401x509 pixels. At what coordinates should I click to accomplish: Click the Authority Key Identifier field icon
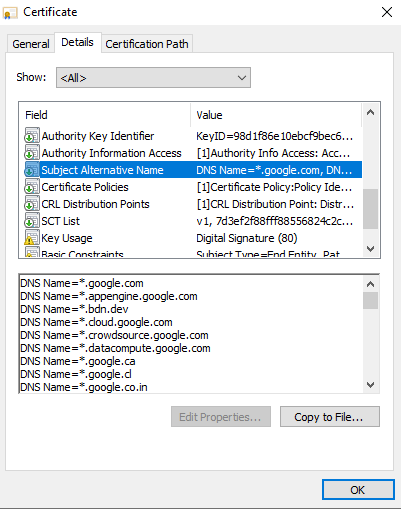tap(32, 136)
